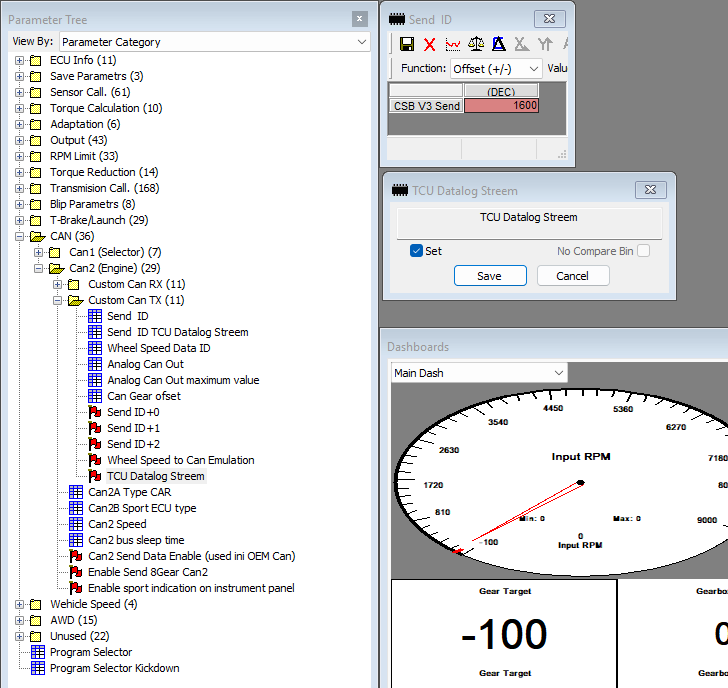Click the Save button
Viewport: 728px width, 688px height.
[489, 276]
